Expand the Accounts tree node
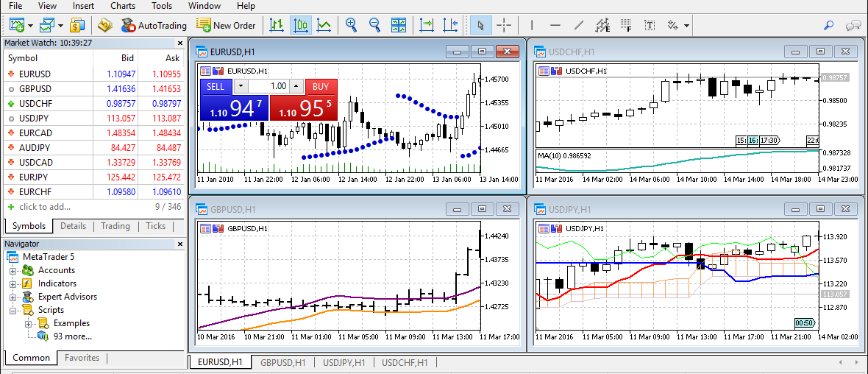Viewport: 868px width, 374px height. coord(13,271)
